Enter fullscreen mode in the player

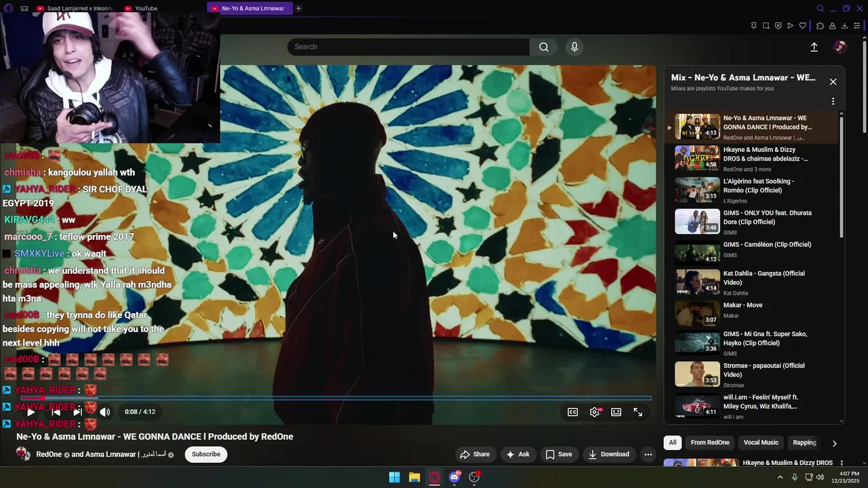(x=638, y=411)
